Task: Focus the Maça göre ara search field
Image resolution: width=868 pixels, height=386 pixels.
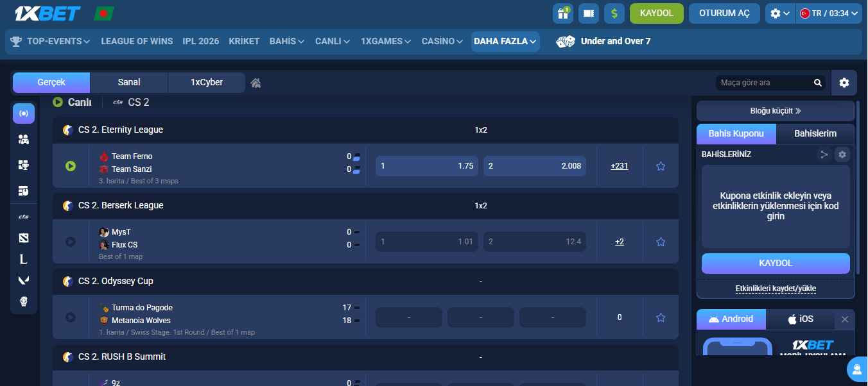Action: click(764, 83)
